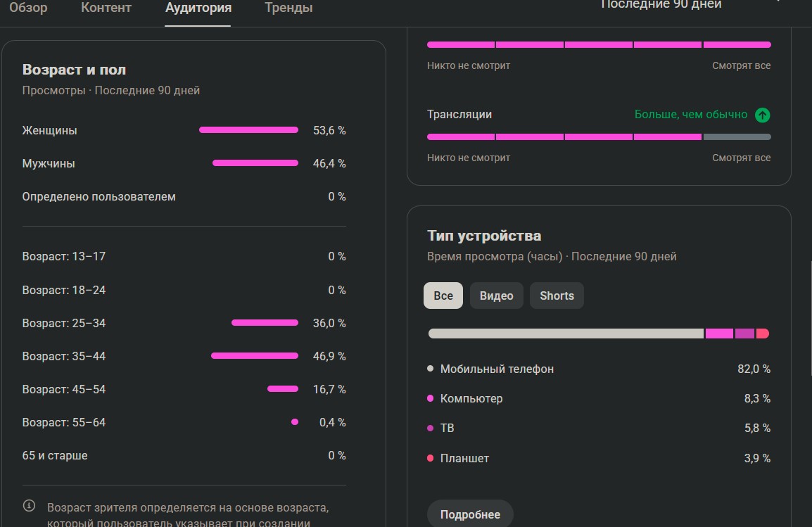This screenshot has height=527, width=812.
Task: Click the gray mobile segment of device bar
Action: pyautogui.click(x=566, y=334)
